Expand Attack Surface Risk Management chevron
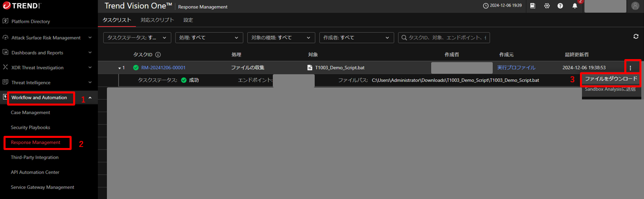 [x=90, y=37]
